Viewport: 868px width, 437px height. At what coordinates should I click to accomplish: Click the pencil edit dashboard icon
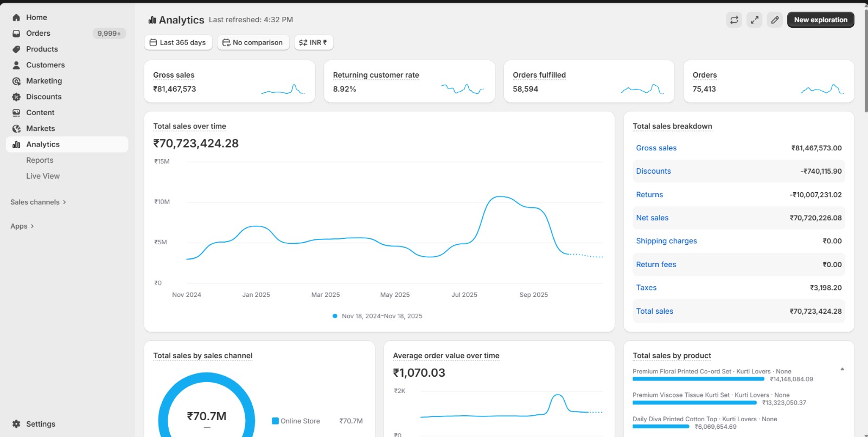(775, 20)
